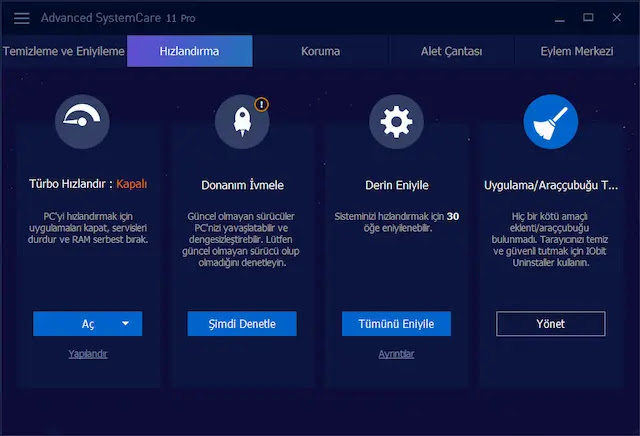Click the orange warning badge on rocket

(x=261, y=105)
